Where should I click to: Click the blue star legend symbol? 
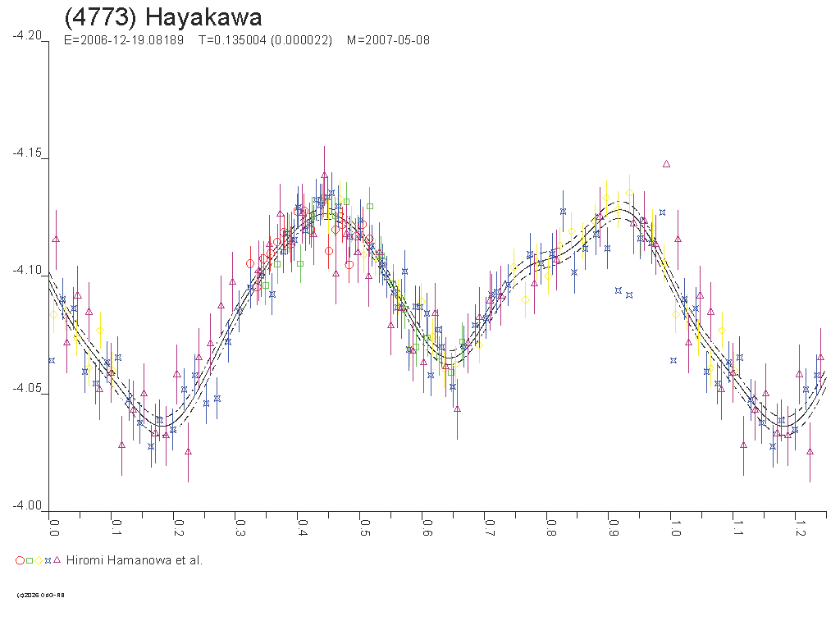48,561
